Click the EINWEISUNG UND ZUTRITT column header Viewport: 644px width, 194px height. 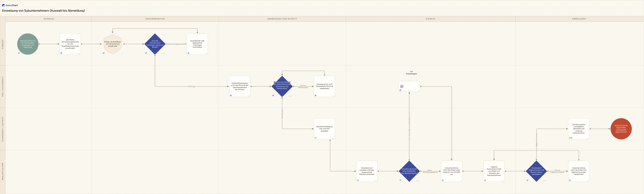282,19
